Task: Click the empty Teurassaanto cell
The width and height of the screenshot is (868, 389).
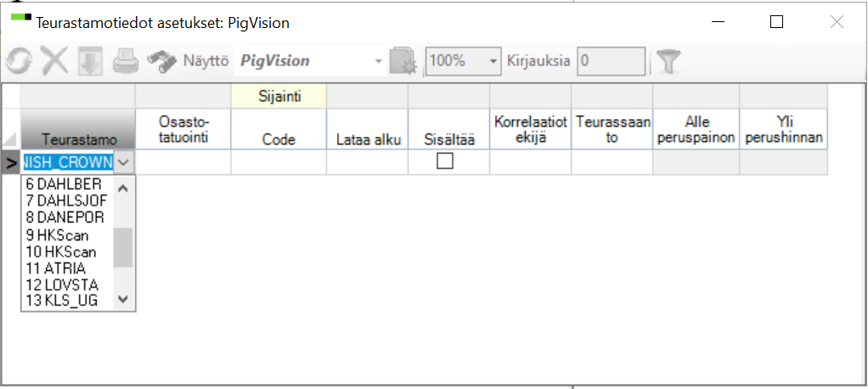Action: pyautogui.click(x=612, y=162)
